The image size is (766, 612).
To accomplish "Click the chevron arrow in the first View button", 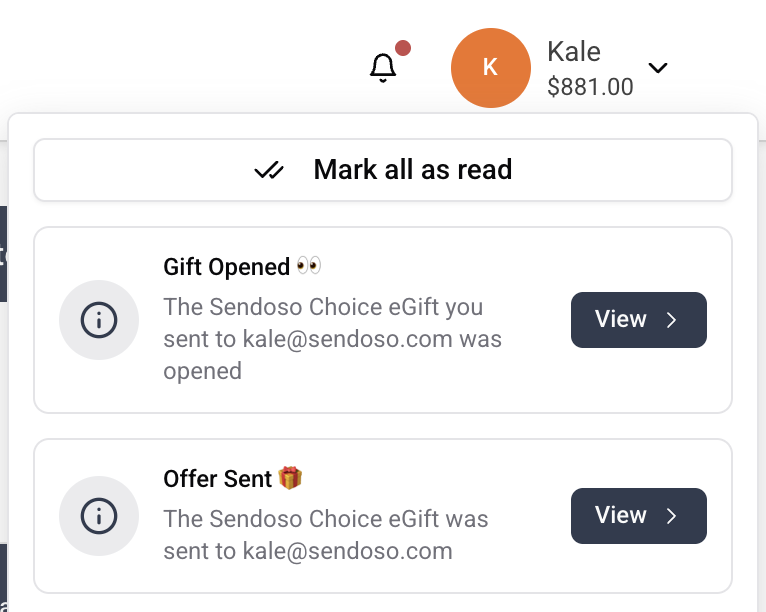I will point(672,320).
